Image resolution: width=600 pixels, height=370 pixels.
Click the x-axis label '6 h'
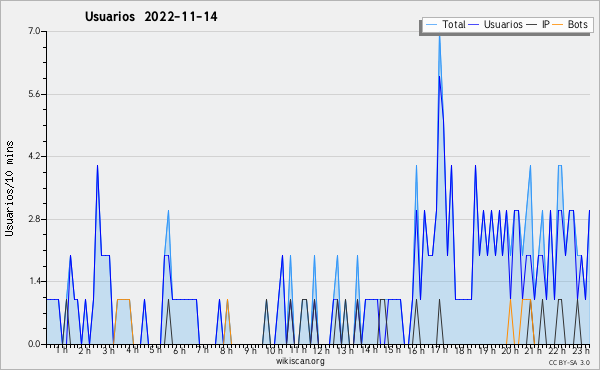tap(179, 350)
